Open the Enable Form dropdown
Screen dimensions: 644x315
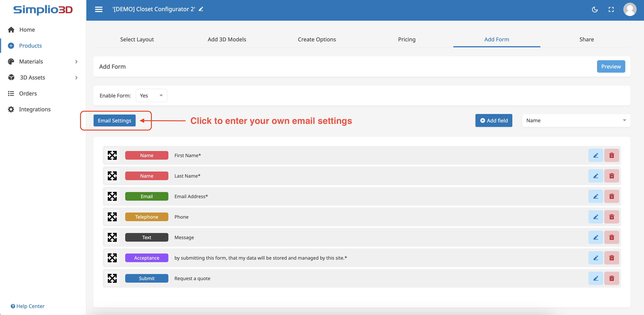[151, 95]
